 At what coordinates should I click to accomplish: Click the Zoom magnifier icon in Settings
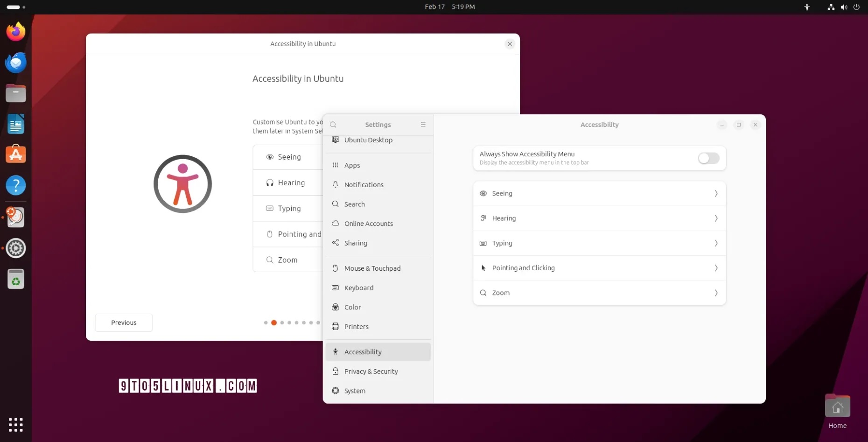click(483, 293)
